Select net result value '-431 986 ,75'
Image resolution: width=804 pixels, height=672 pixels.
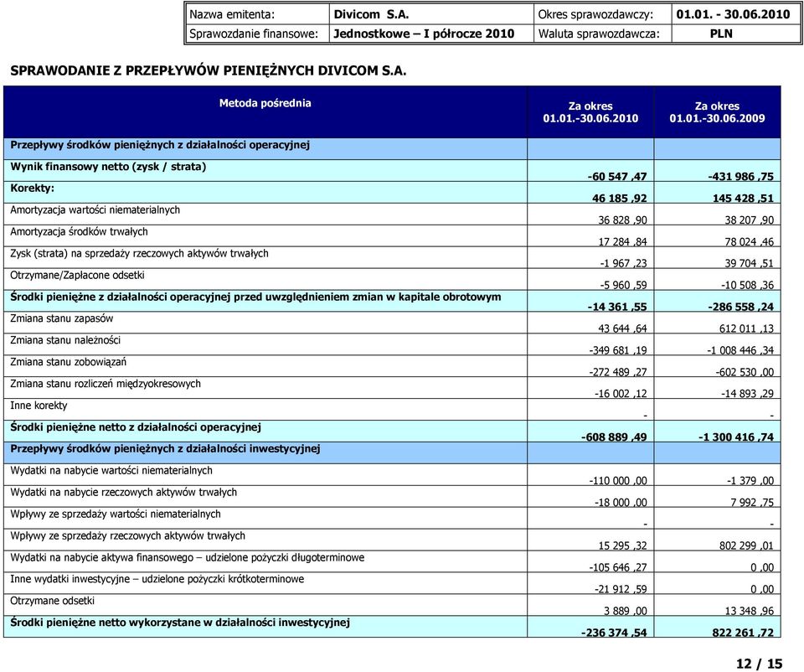tap(740, 177)
